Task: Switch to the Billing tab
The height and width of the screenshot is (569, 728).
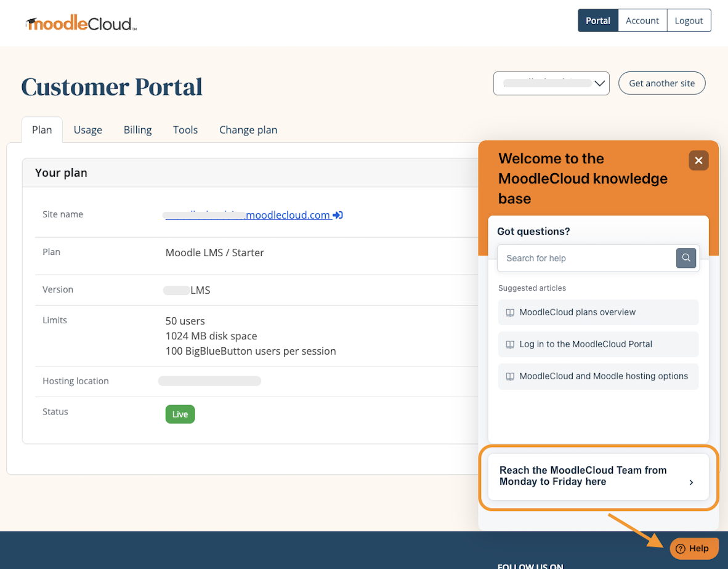Action: pyautogui.click(x=137, y=130)
